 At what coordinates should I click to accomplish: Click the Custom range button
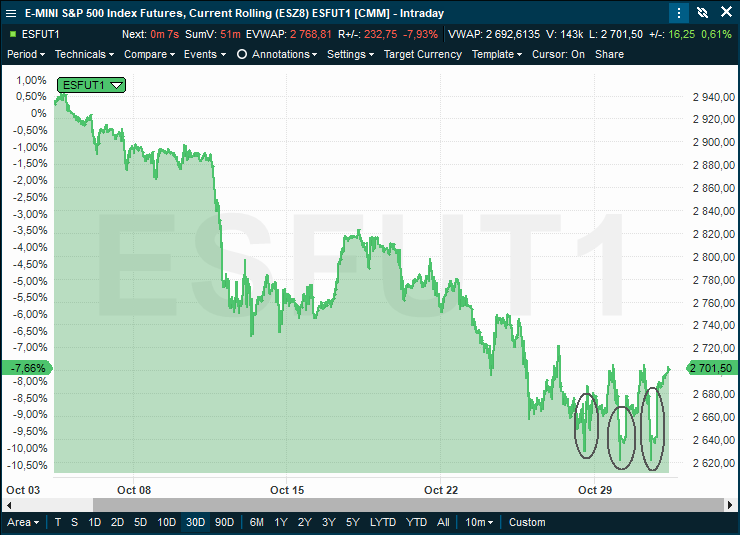[527, 522]
